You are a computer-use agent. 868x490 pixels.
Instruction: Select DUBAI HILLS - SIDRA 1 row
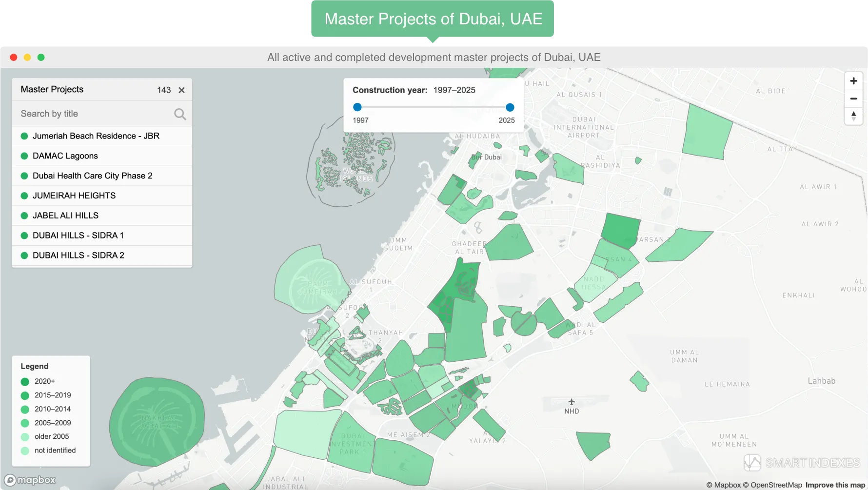point(102,235)
